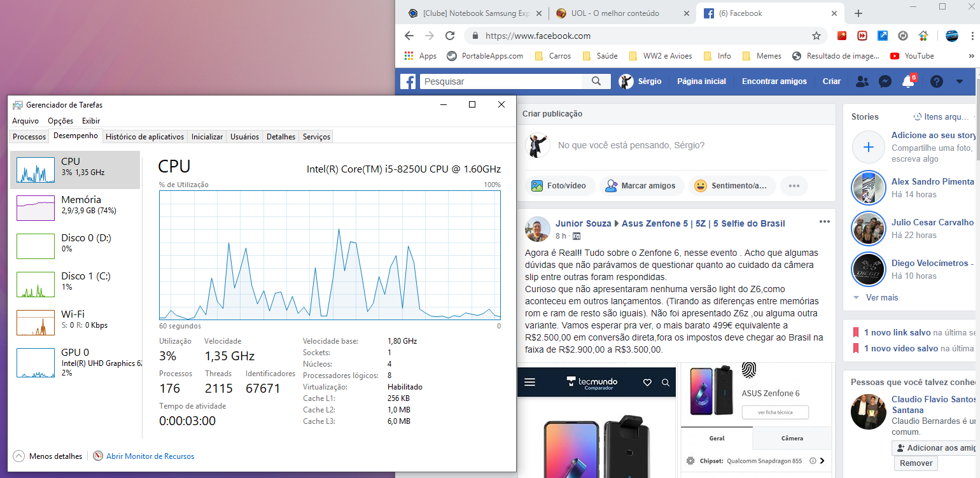Collapse Task Manager with Menos detalhes
This screenshot has height=478, width=980.
[48, 456]
